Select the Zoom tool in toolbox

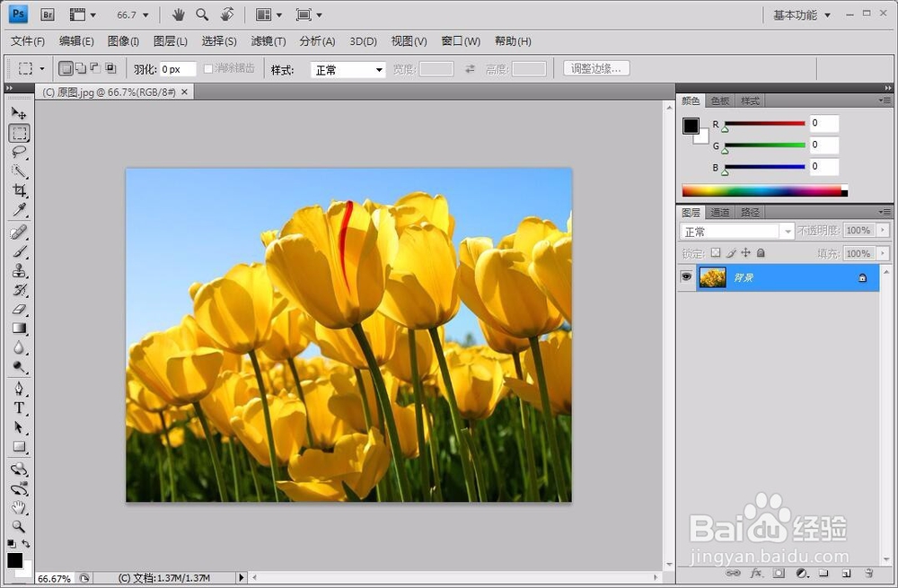click(19, 526)
